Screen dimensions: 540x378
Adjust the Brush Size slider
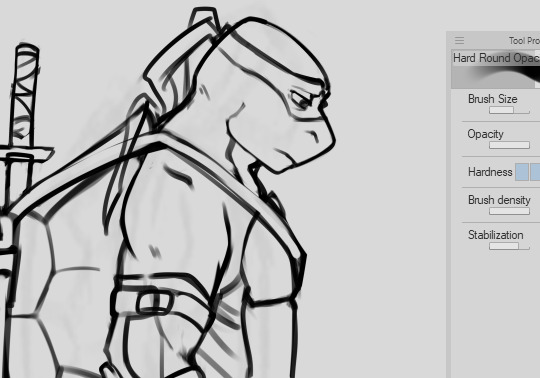pos(509,110)
